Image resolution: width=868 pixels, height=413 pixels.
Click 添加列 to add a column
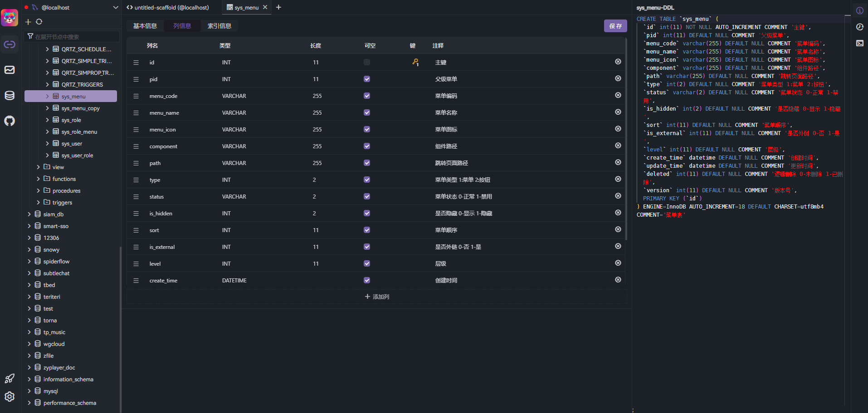point(377,296)
